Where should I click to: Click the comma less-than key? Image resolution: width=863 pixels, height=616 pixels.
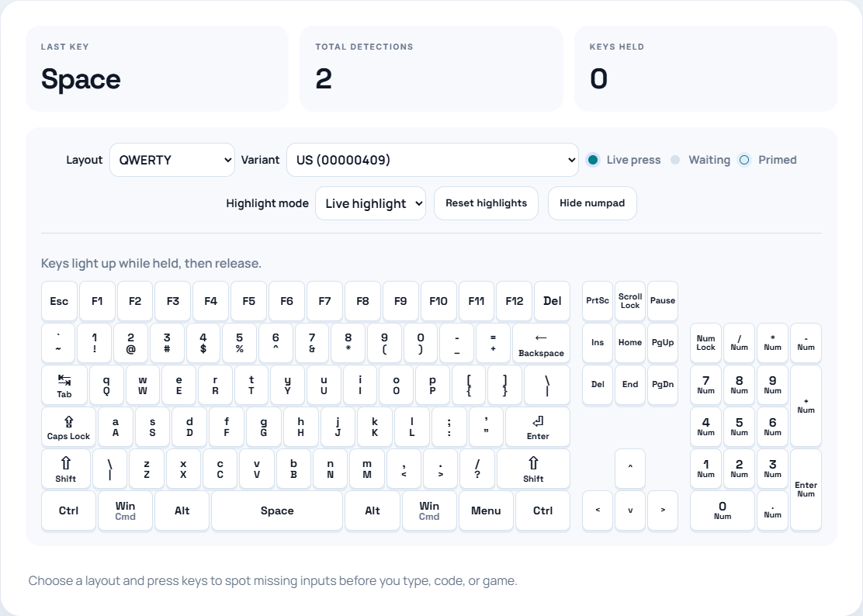404,469
